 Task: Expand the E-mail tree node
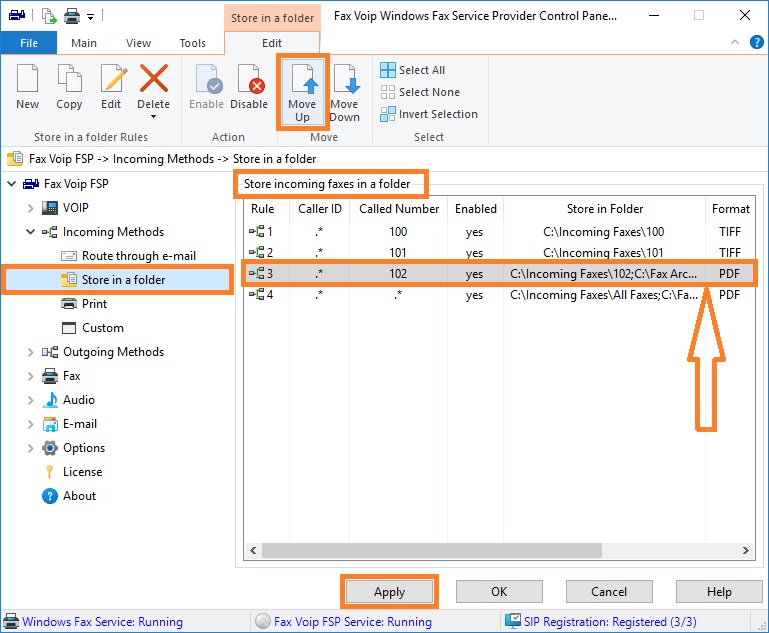[x=30, y=424]
